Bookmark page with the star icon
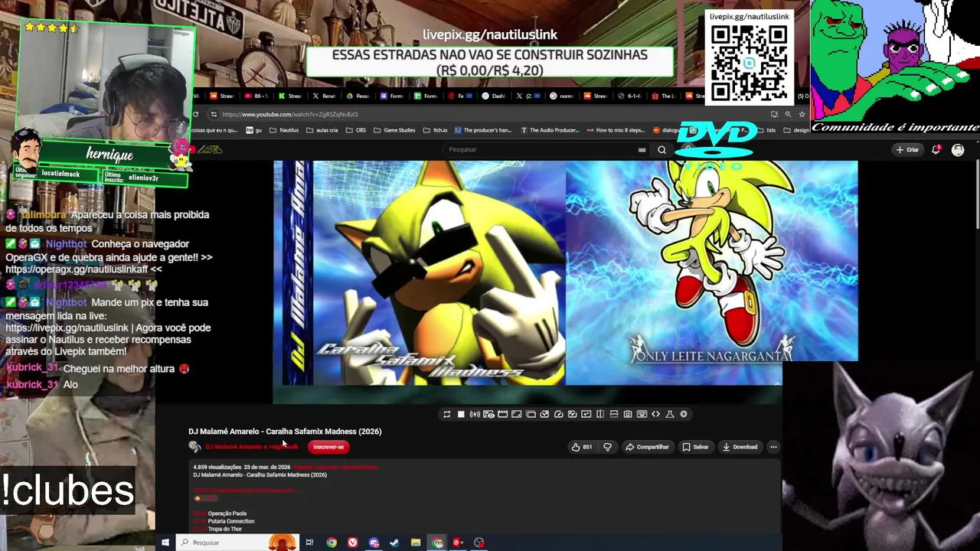Viewport: 980px width, 551px height. (x=802, y=114)
